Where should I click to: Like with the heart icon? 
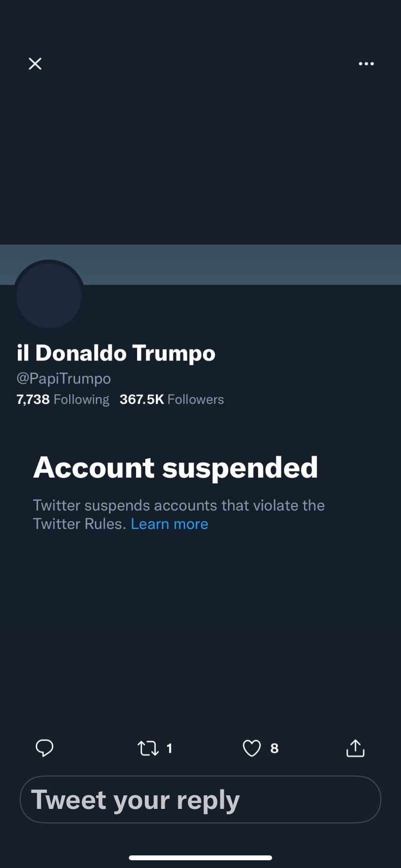[251, 748]
